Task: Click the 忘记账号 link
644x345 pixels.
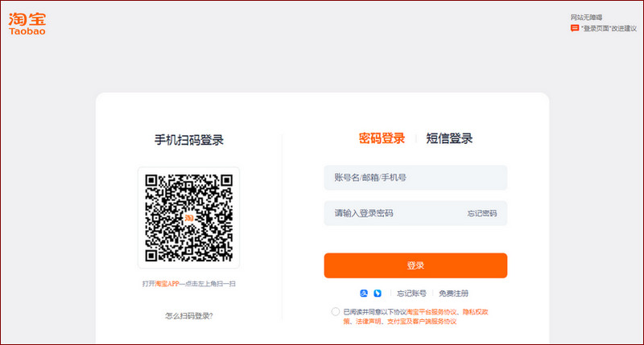Action: click(x=411, y=294)
